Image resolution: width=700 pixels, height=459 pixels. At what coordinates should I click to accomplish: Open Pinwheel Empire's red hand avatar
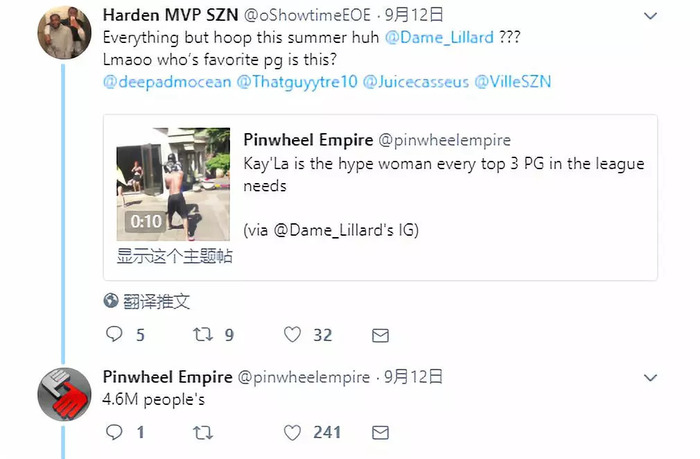coord(64,394)
